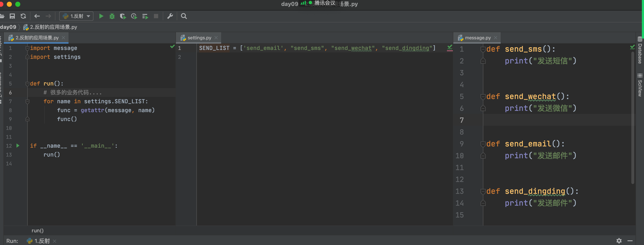Open the SciView side panel
This screenshot has height=245, width=644.
pos(640,85)
